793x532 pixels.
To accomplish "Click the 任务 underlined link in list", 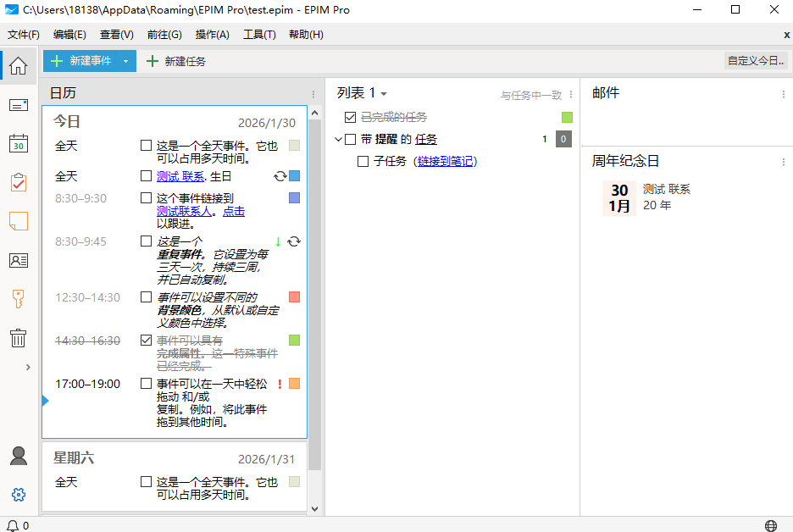I will point(426,139).
